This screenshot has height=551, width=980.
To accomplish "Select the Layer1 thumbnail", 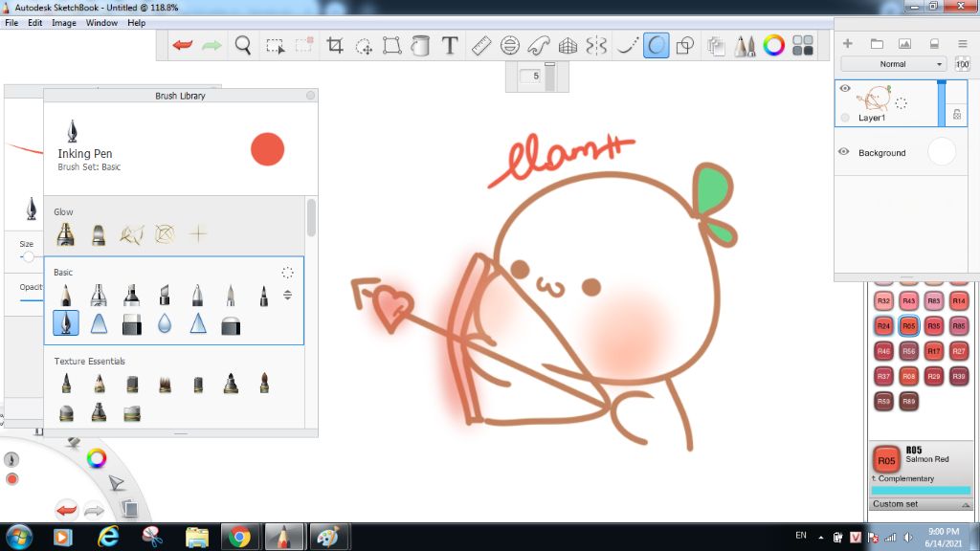I will coord(874,99).
